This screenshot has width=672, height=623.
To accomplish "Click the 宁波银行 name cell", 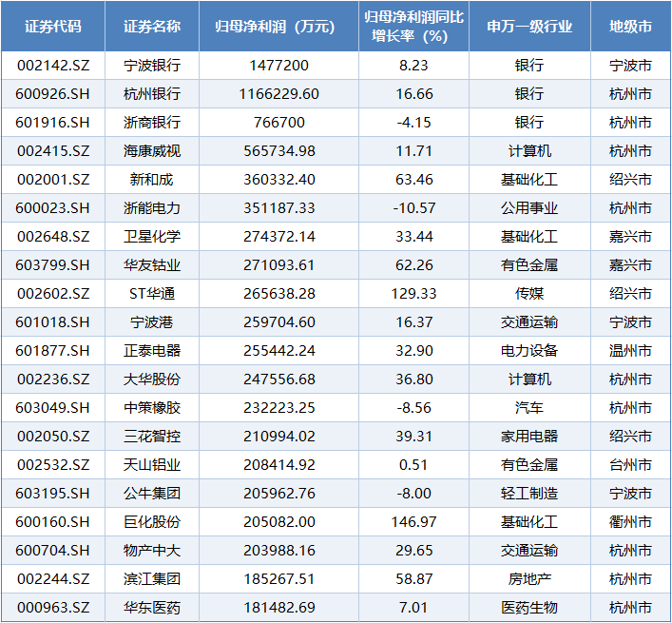I will point(152,66).
